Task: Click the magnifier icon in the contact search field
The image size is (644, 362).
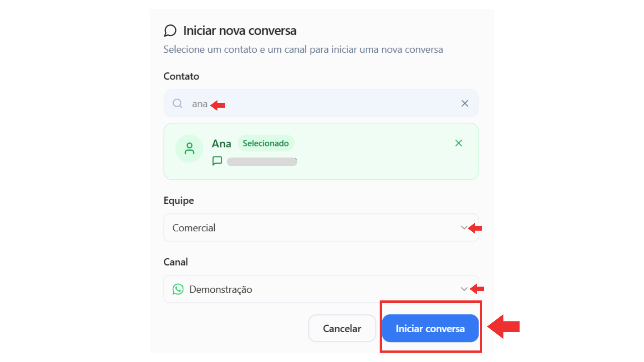Action: click(x=177, y=103)
